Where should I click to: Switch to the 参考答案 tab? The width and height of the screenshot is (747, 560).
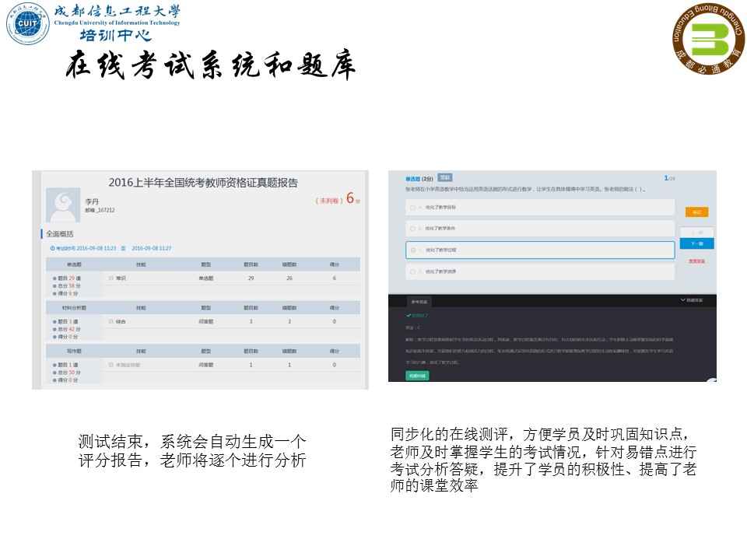pyautogui.click(x=420, y=300)
